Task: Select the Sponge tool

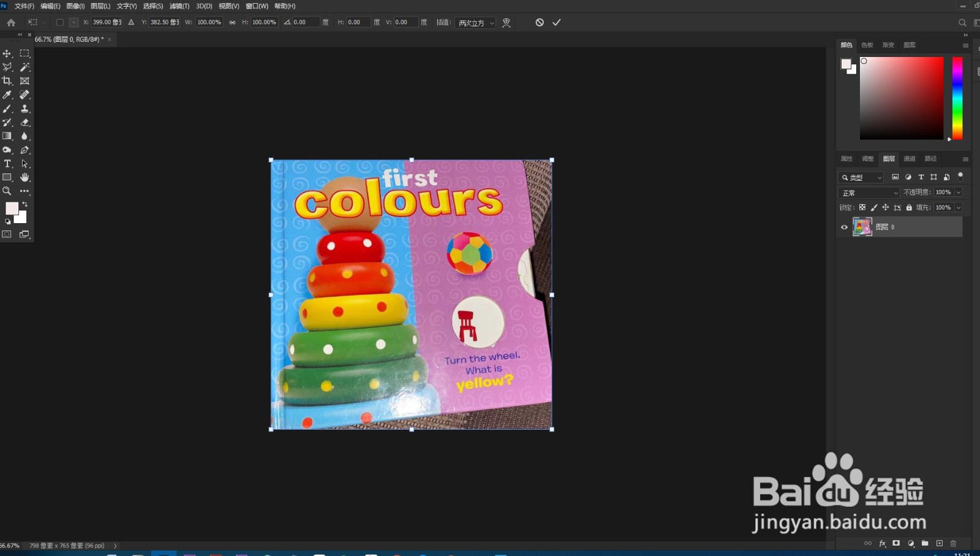Action: point(7,150)
